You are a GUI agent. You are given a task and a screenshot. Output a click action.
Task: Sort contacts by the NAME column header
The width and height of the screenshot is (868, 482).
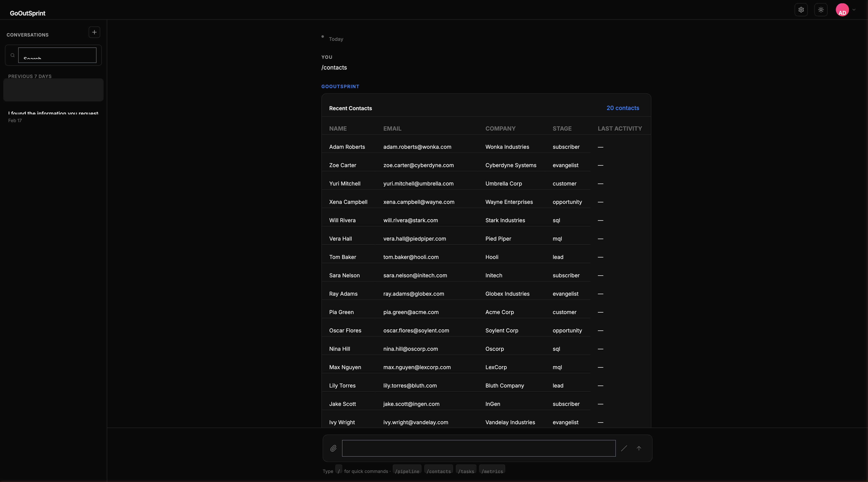[338, 129]
